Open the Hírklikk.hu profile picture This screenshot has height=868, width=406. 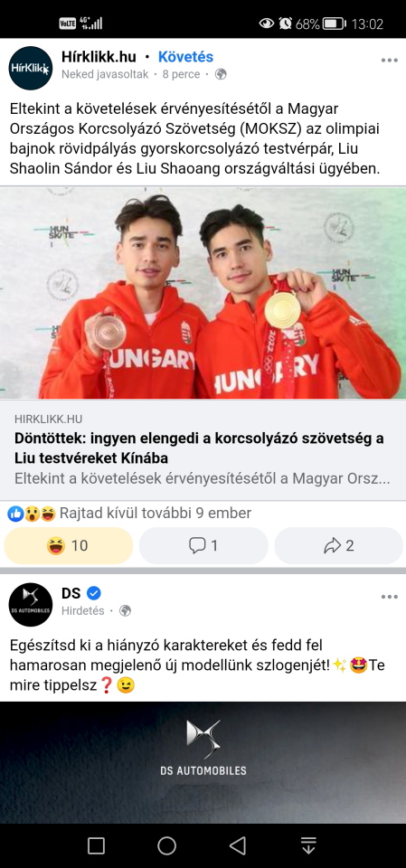coord(31,68)
